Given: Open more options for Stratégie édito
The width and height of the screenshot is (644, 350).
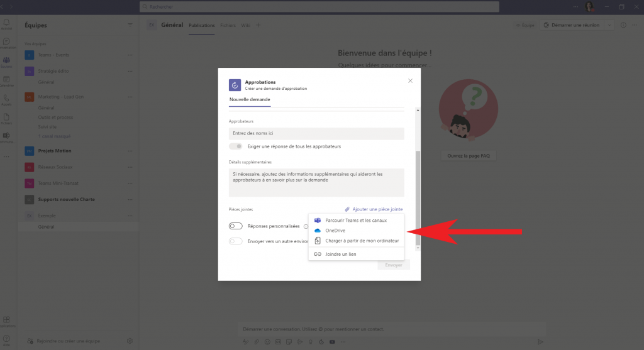Looking at the screenshot, I should tap(130, 71).
